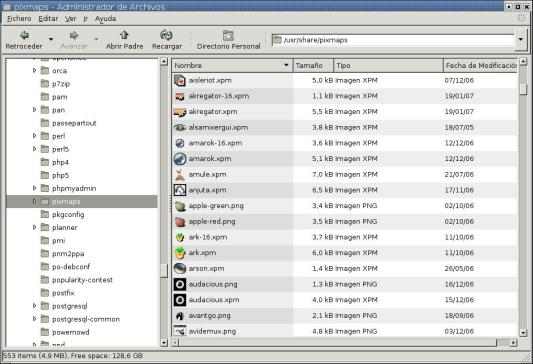Screen dimensions: 533x364
Task: Select the powernowd folder in tree
Action: 71,332
